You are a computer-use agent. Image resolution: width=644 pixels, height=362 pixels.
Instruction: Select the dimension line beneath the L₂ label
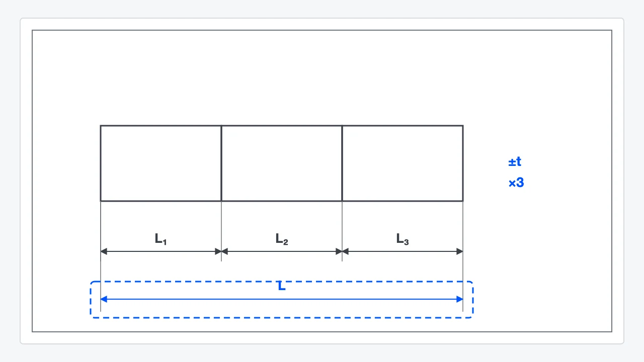[282, 251]
